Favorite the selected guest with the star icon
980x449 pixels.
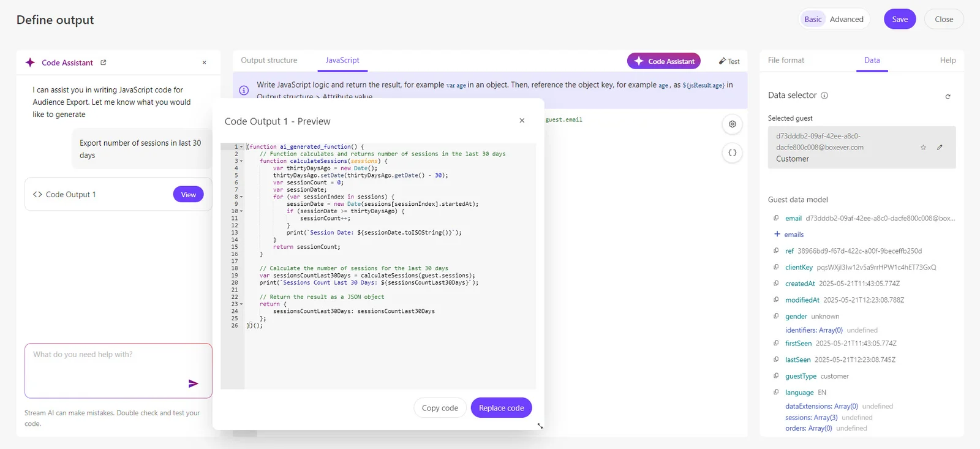pyautogui.click(x=923, y=148)
